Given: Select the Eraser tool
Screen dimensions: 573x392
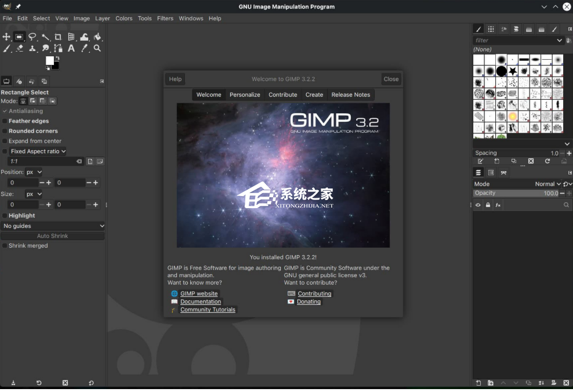Looking at the screenshot, I should 19,48.
